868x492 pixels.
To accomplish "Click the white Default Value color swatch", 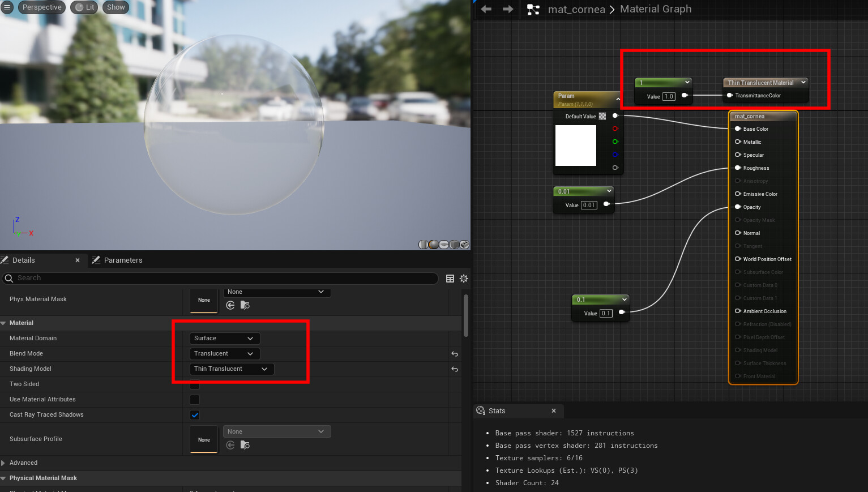I will [576, 146].
